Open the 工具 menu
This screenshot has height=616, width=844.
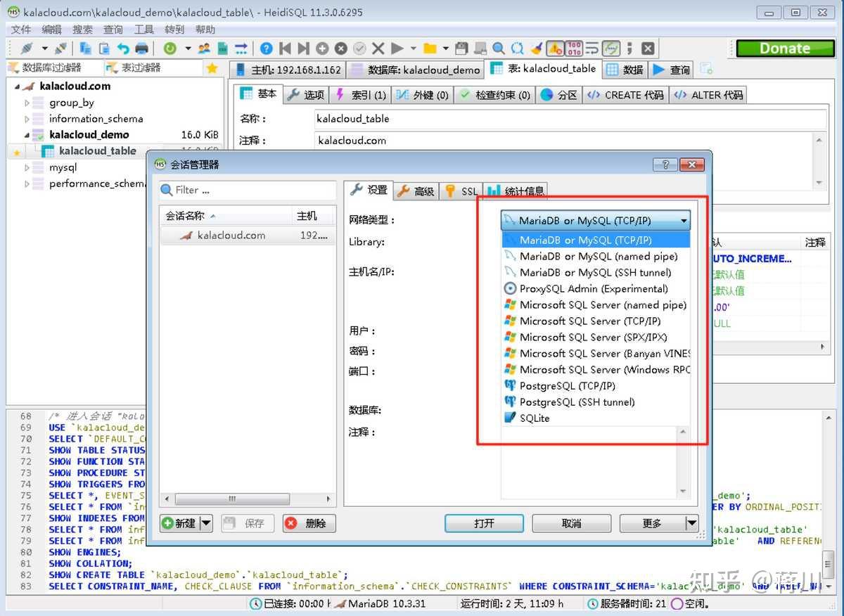coord(143,30)
